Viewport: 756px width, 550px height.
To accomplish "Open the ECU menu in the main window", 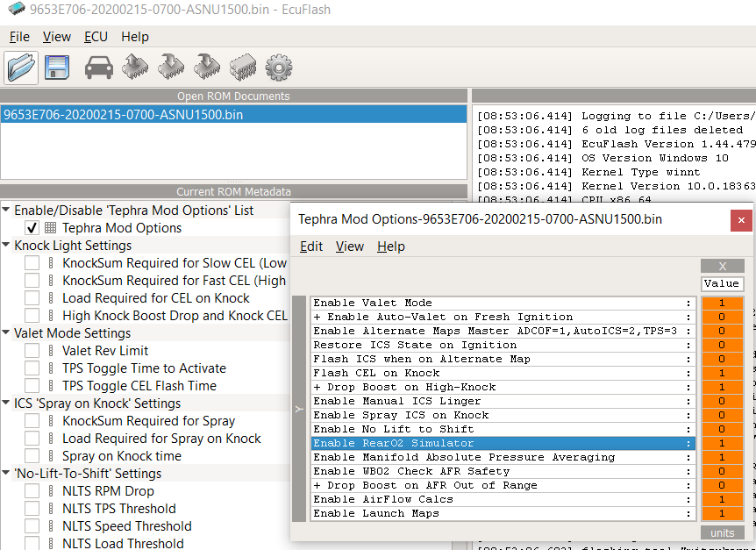I will (x=96, y=37).
